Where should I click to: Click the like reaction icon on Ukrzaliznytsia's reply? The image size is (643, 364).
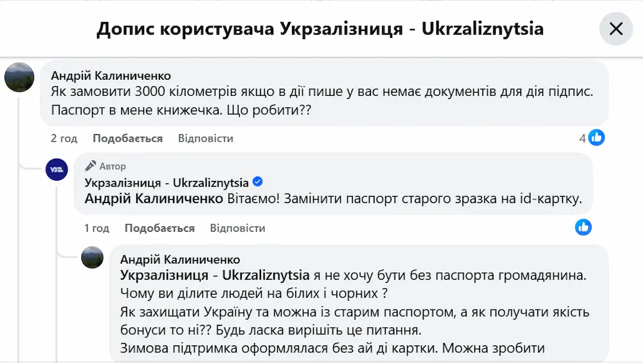pyautogui.click(x=583, y=227)
